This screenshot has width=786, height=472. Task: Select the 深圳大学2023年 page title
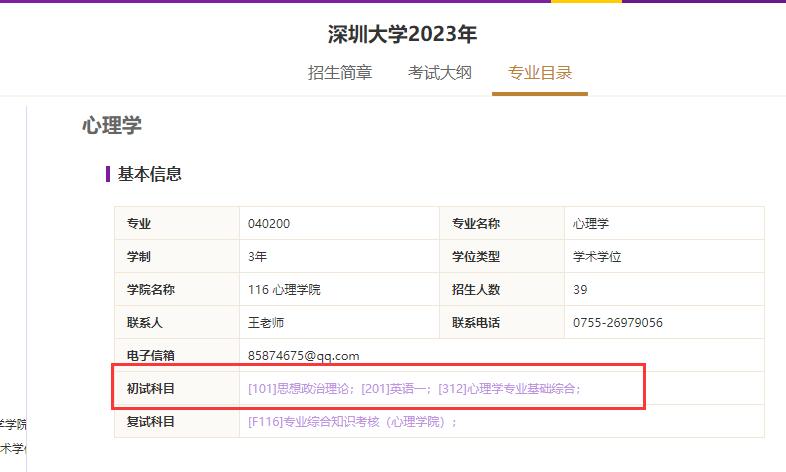point(402,34)
